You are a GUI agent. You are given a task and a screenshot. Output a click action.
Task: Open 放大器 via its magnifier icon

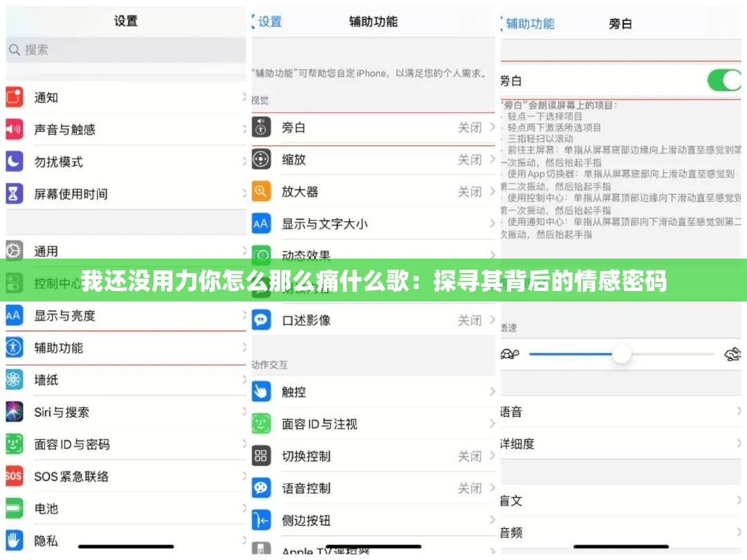click(x=261, y=192)
